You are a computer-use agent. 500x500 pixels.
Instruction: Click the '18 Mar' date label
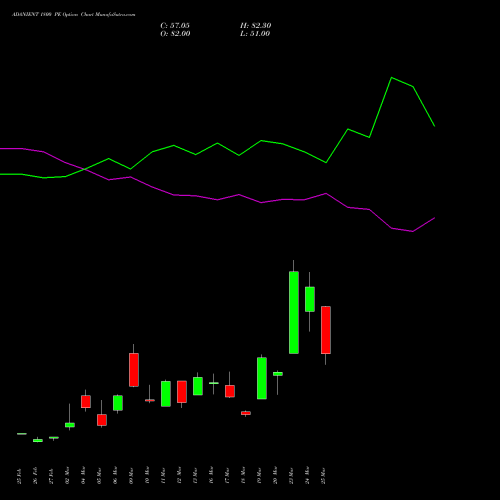[243, 476]
